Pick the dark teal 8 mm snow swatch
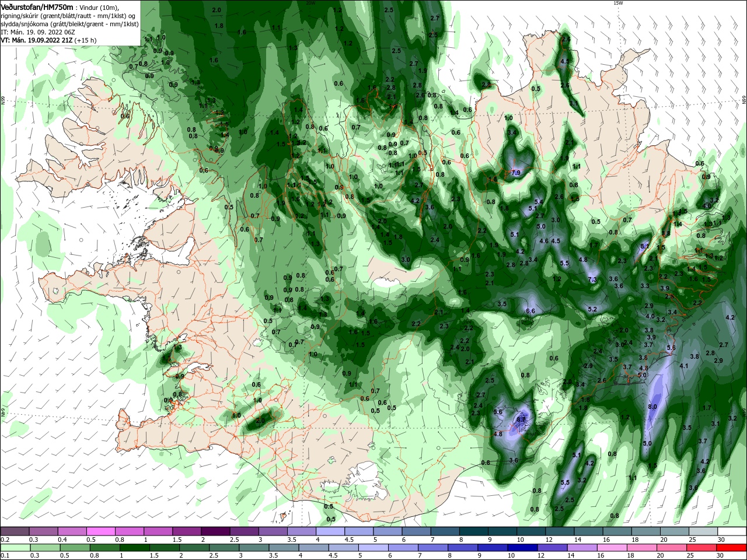This screenshot has width=747, height=560. 473,531
